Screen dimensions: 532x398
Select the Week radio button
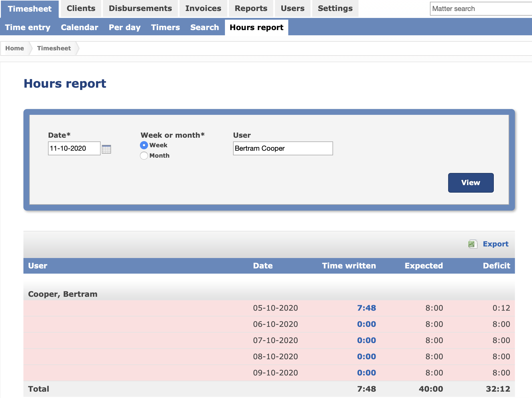[144, 145]
